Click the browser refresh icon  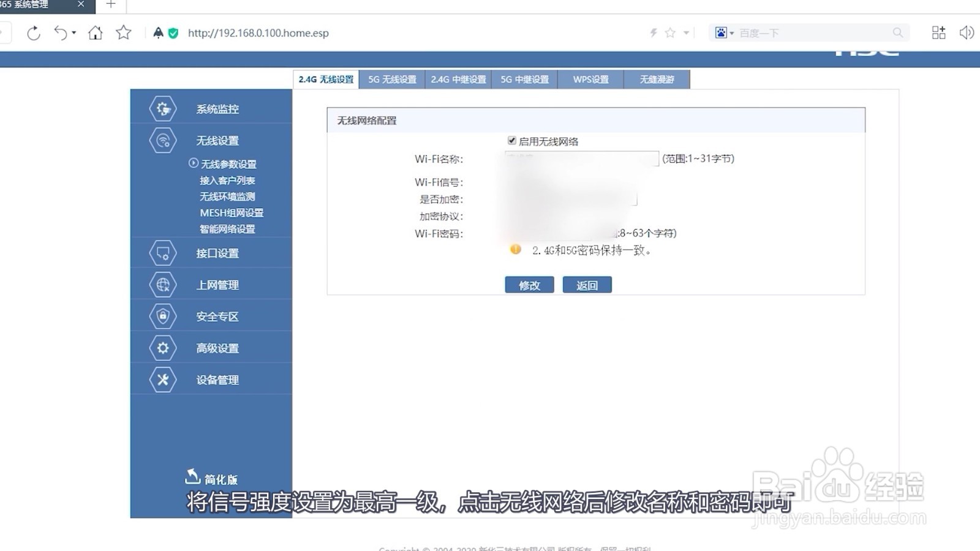[34, 33]
